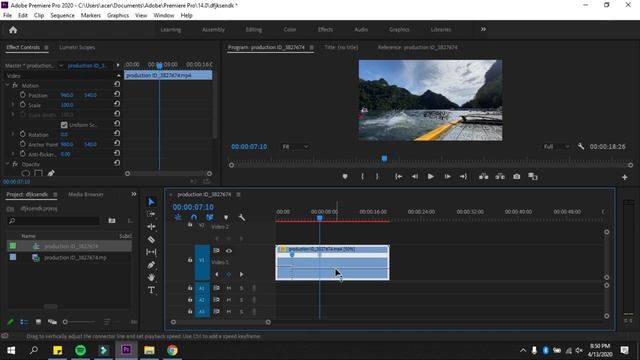Click Mark In button
The width and height of the screenshot is (640, 360).
click(362, 177)
